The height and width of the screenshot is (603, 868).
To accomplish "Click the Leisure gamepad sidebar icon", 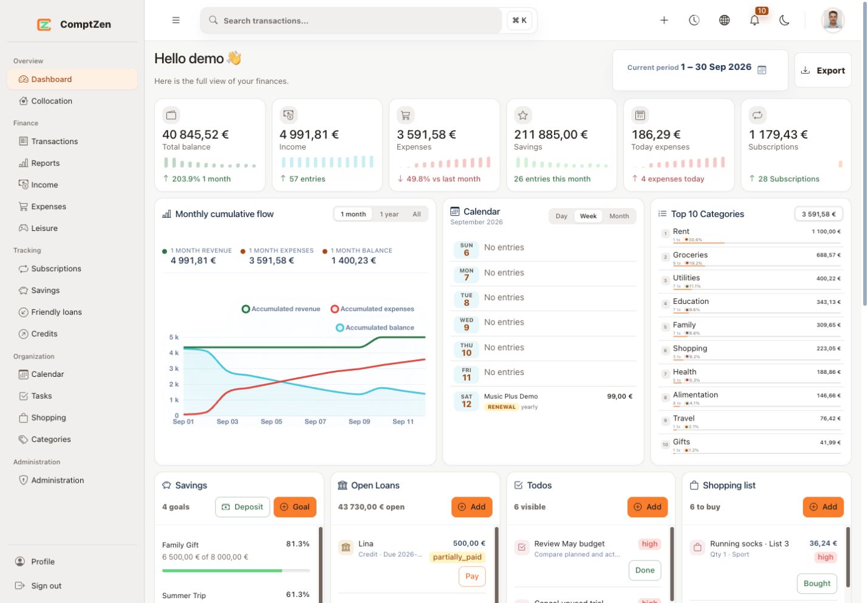I will coord(24,228).
